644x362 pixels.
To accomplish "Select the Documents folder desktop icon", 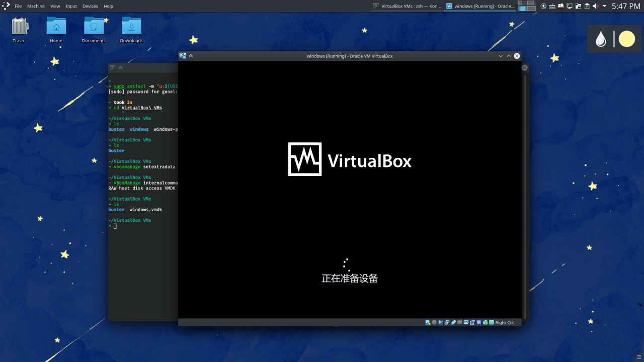I will pyautogui.click(x=94, y=30).
